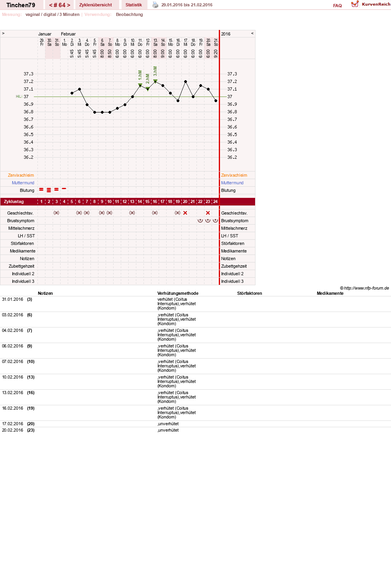This screenshot has width=391, height=588.
Task: Click the temperature point on 2 February
Action: tap(72, 93)
